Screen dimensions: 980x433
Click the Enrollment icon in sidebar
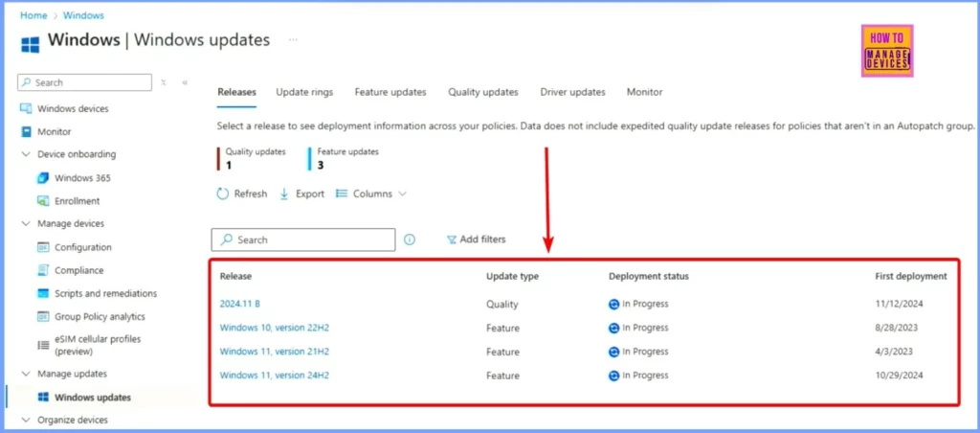coord(43,201)
